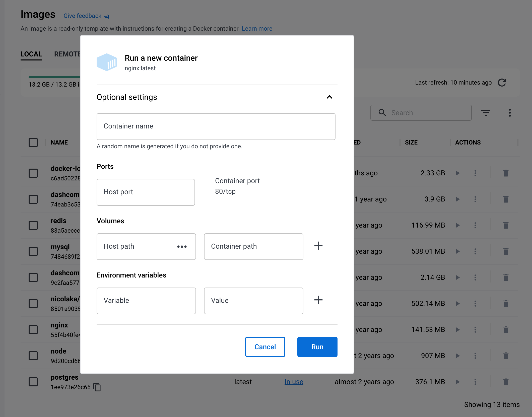Run the 502.14 MB image
This screenshot has height=417, width=532.
[457, 304]
